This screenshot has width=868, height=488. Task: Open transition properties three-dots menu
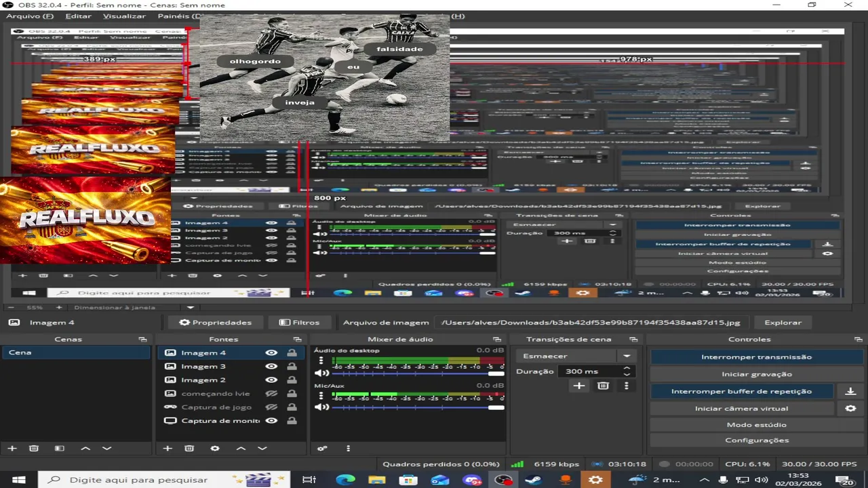[626, 386]
